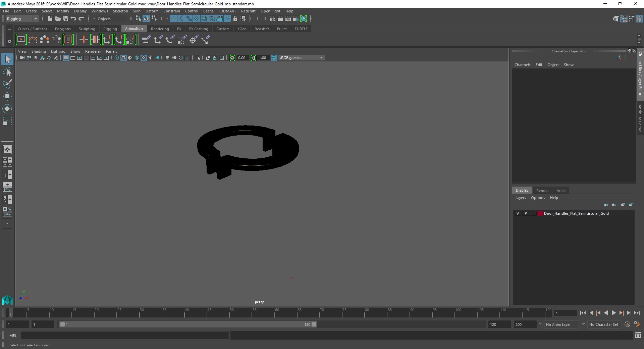Click the question mark snap icon
Screen dimensions: 644x349
227,19
